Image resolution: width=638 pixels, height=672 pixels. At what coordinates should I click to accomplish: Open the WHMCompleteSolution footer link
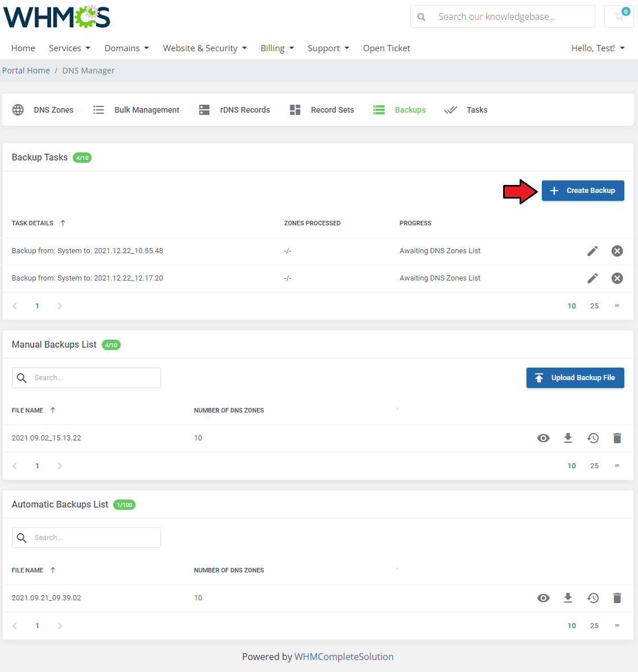(344, 657)
